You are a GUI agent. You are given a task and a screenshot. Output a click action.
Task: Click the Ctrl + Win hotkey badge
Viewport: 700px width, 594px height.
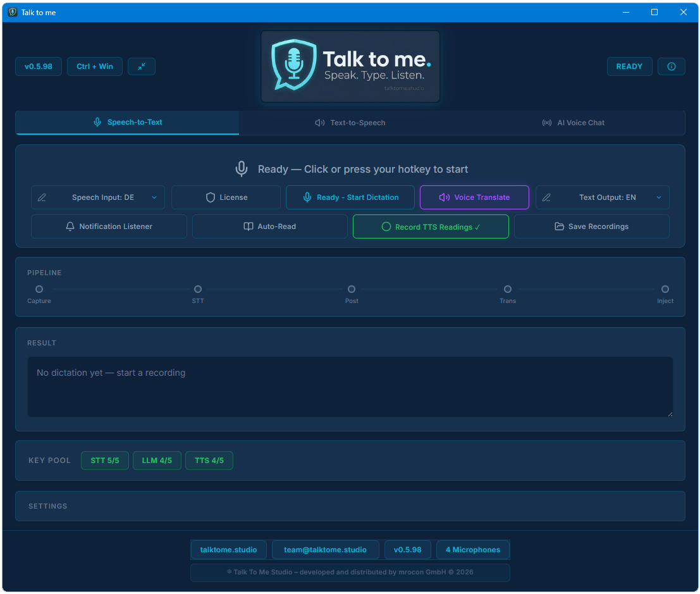click(95, 66)
